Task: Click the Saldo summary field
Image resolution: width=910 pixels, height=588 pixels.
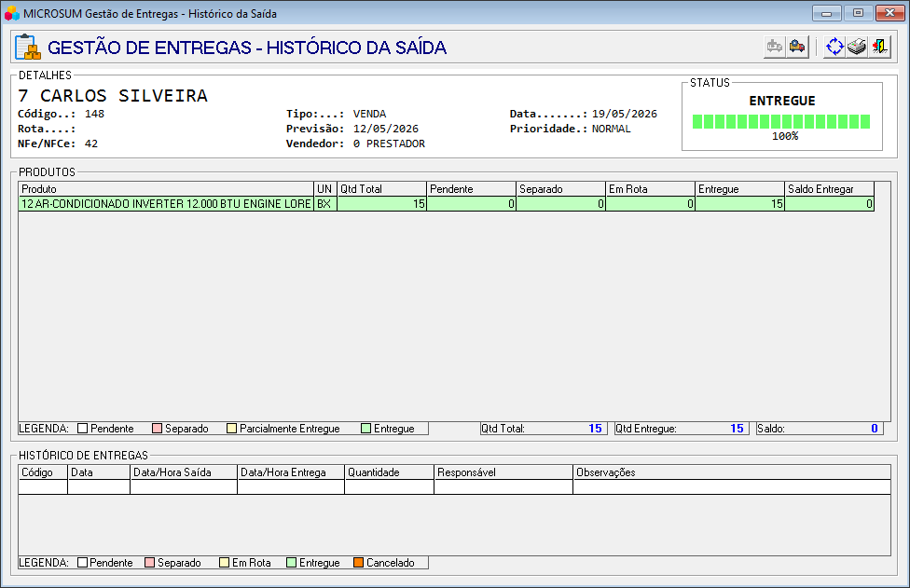Action: point(820,429)
